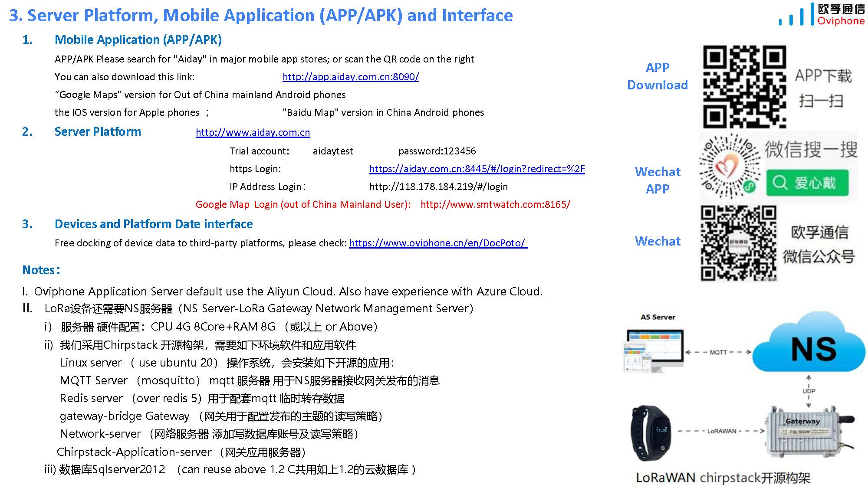Click the UDP connection label
Viewport: 868px width, 488px height.
(x=809, y=391)
